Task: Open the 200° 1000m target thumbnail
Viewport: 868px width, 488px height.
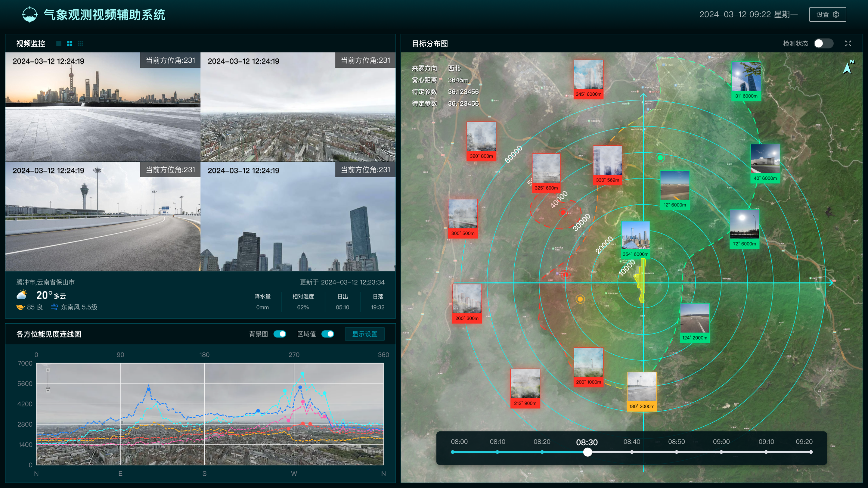Action: pos(588,367)
